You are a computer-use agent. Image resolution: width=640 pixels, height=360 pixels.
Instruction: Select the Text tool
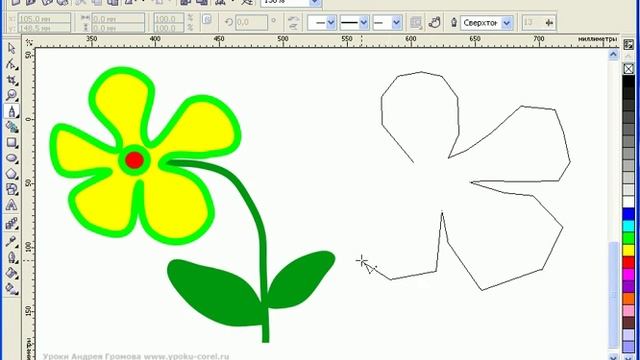(x=11, y=205)
